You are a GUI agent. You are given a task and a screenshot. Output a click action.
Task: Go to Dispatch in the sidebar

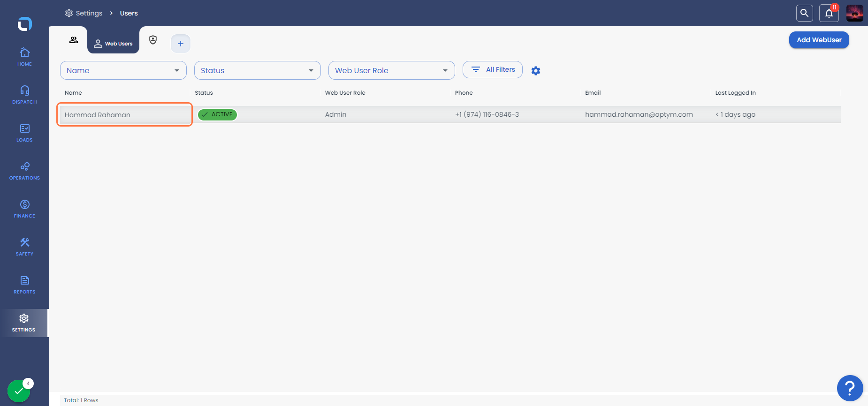tap(24, 95)
